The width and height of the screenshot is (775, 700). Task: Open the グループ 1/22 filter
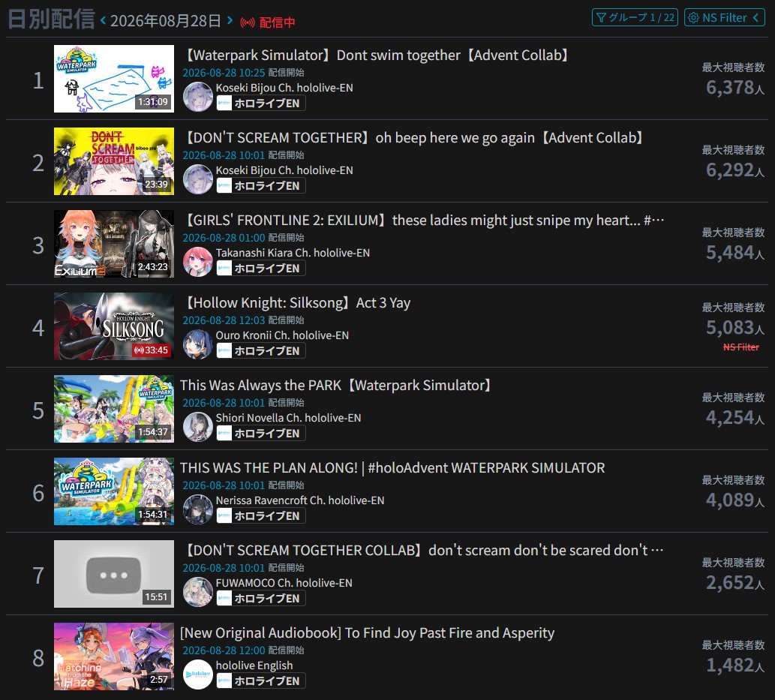pos(635,17)
